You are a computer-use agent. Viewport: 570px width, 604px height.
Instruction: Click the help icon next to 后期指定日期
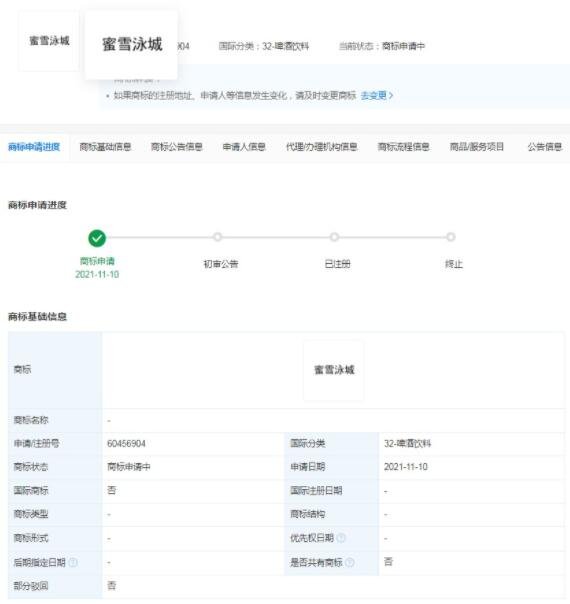[73, 562]
